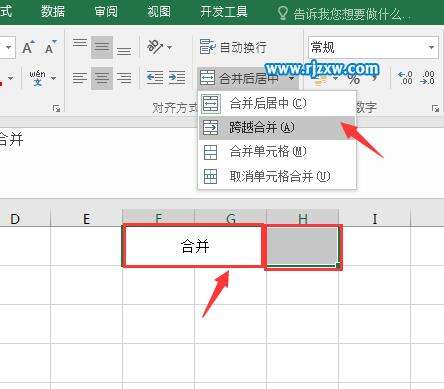This screenshot has height=389, width=444.
Task: Open the 常规 number format combo box
Action: point(373,47)
